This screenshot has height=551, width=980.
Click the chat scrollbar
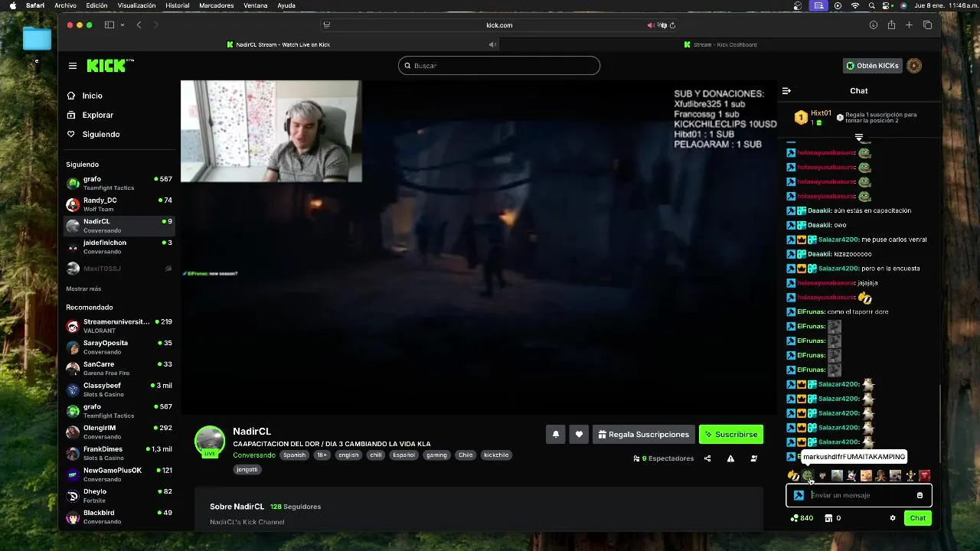pyautogui.click(x=940, y=422)
